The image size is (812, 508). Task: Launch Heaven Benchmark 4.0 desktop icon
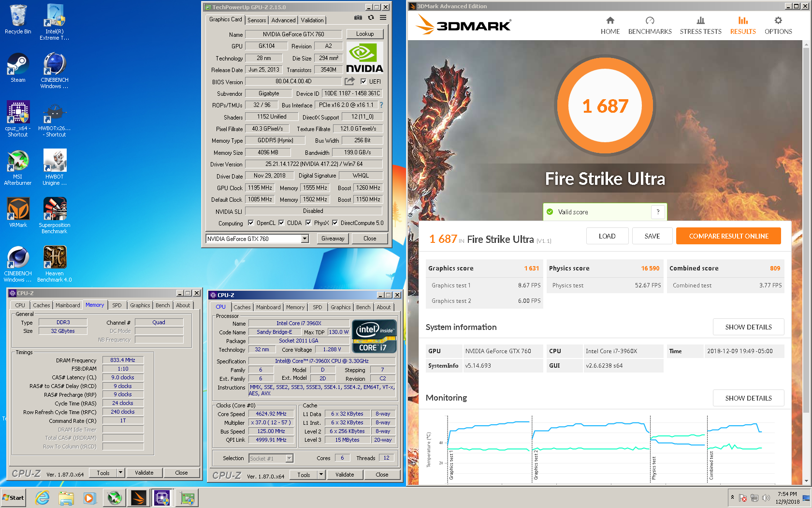point(54,264)
